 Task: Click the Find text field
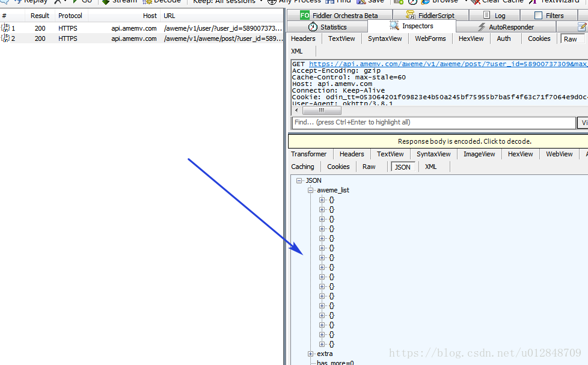[x=434, y=122]
